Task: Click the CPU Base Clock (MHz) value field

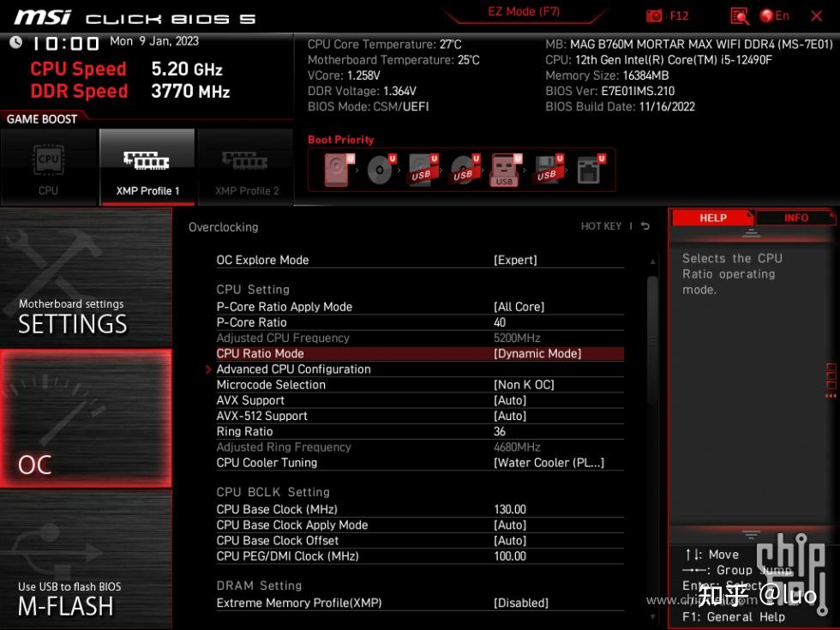Action: pos(511,509)
